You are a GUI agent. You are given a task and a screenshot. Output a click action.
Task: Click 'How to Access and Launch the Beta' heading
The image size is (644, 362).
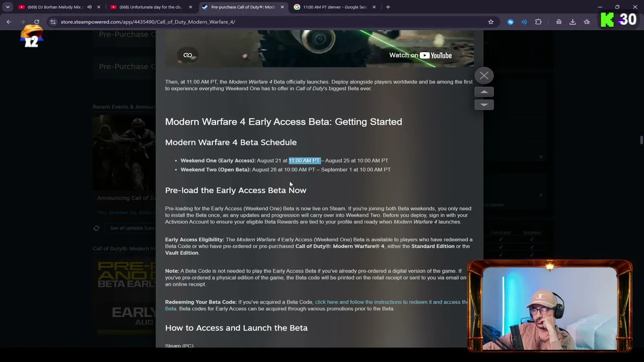point(236,328)
